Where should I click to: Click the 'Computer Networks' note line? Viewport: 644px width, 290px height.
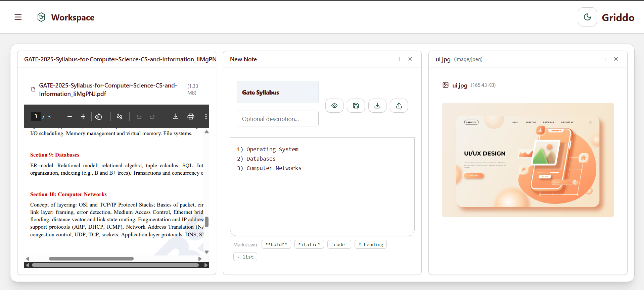tap(274, 168)
